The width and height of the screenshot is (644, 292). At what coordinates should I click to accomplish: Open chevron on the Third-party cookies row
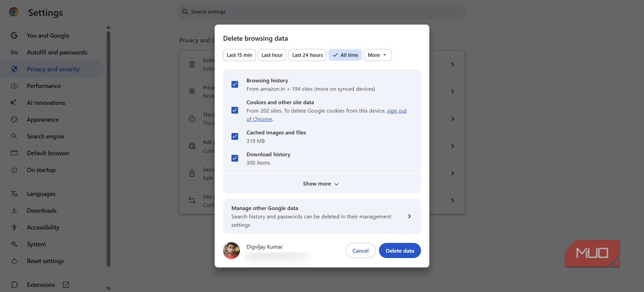[x=452, y=119]
